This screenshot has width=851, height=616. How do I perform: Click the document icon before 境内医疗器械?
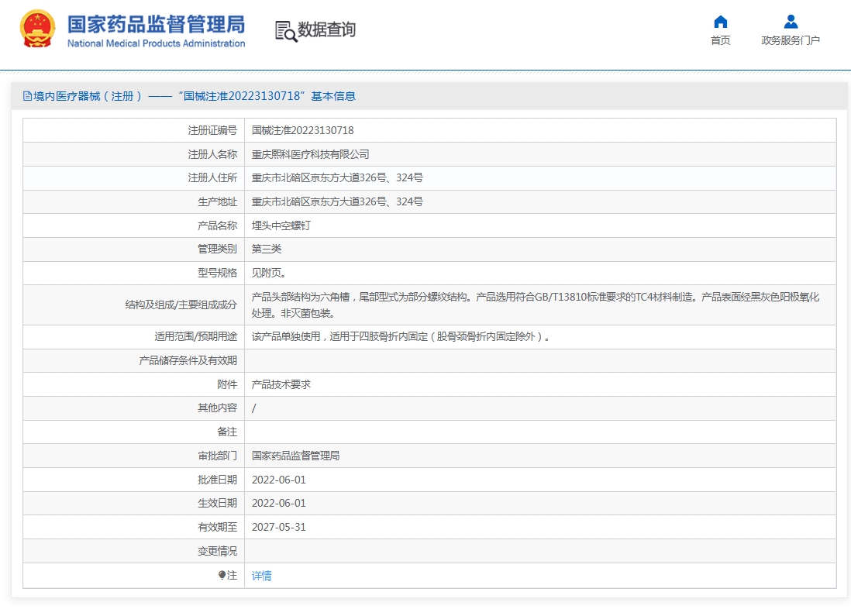pos(27,96)
